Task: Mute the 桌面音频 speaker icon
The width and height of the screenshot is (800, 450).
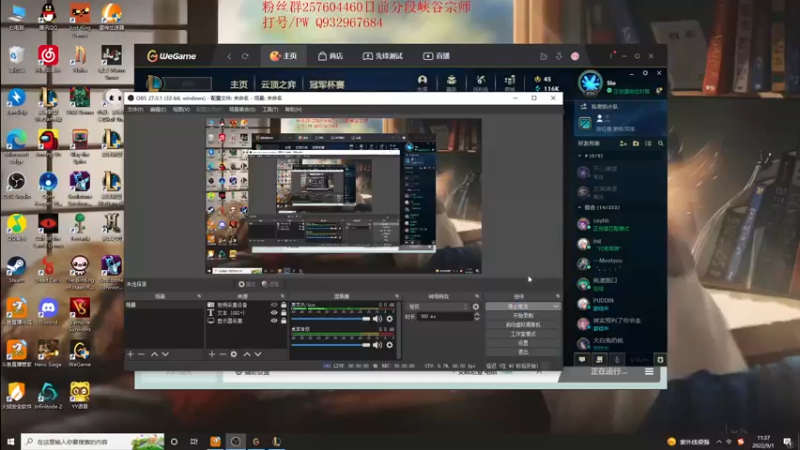Action: click(377, 345)
